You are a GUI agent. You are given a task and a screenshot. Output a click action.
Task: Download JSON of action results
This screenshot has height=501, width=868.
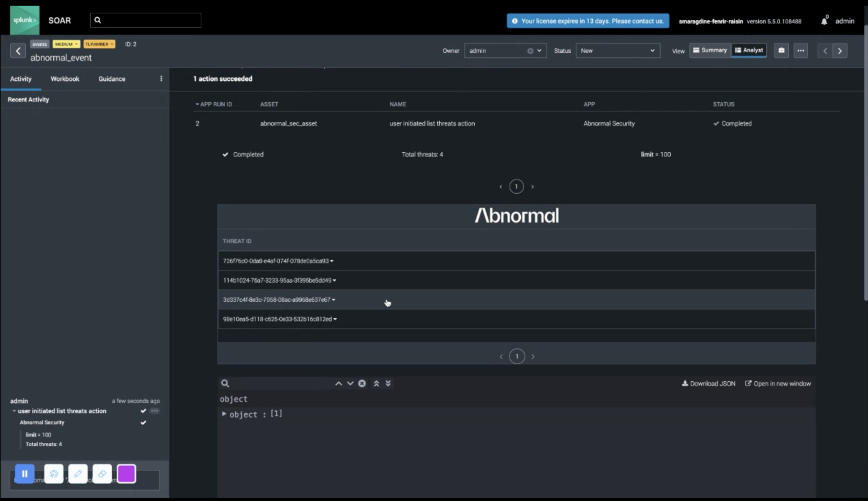(708, 383)
